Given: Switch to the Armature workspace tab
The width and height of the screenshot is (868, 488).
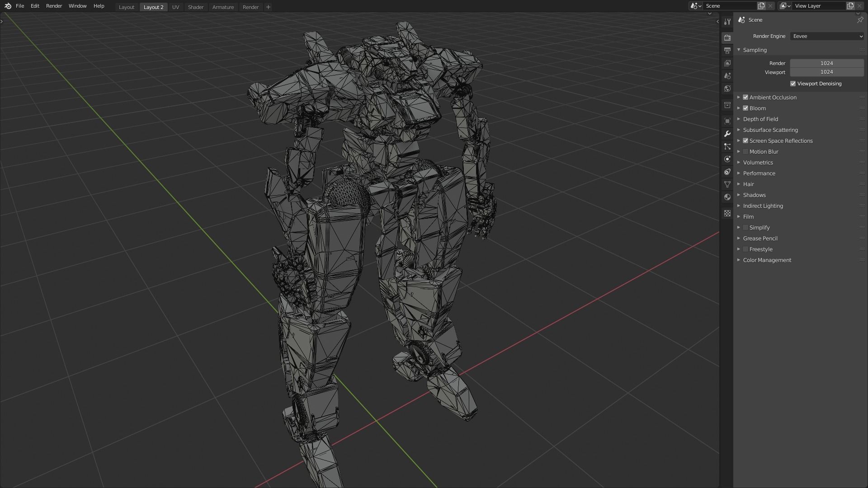Looking at the screenshot, I should [x=223, y=7].
